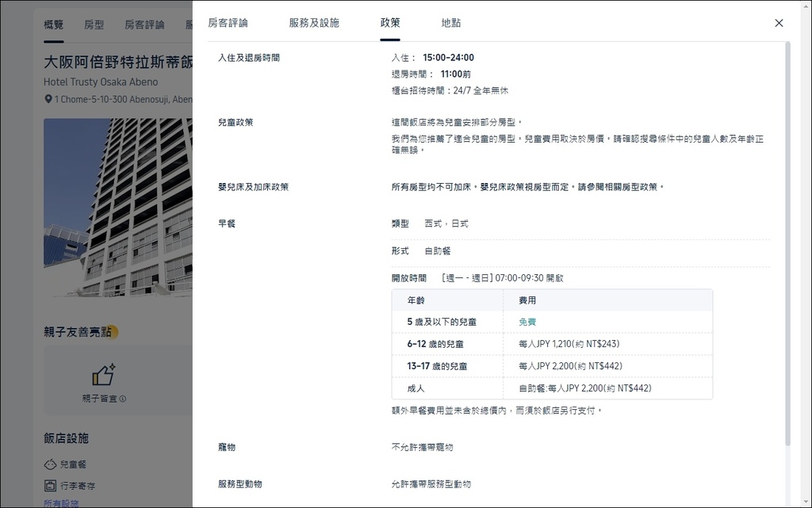
Task: Click breakfast style 自助餐 value
Action: tap(438, 251)
